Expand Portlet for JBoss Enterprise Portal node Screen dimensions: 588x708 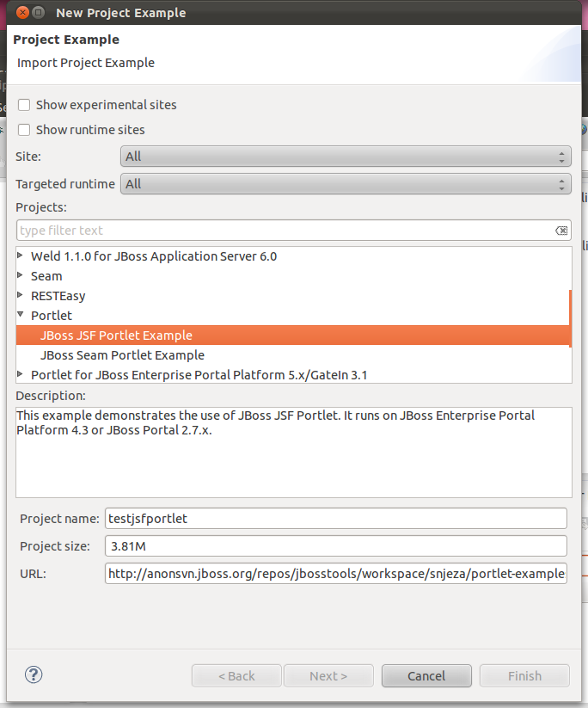tap(20, 374)
